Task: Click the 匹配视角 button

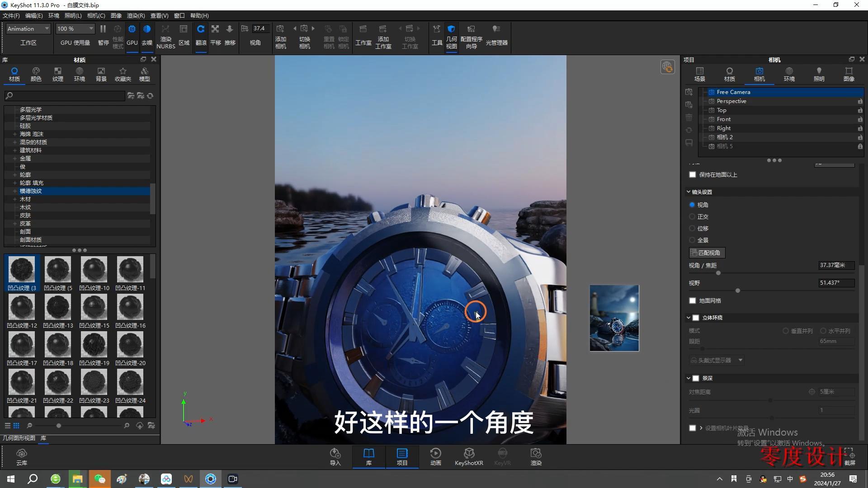Action: (x=707, y=253)
